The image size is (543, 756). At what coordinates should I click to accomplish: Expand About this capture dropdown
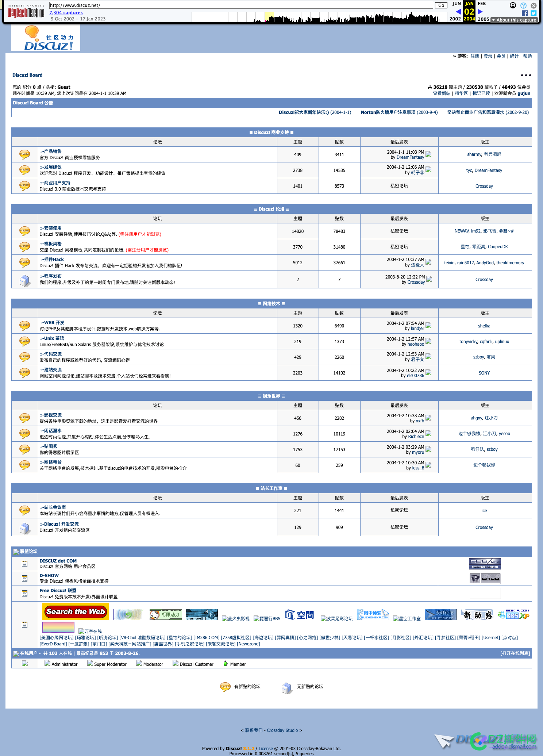click(x=514, y=20)
